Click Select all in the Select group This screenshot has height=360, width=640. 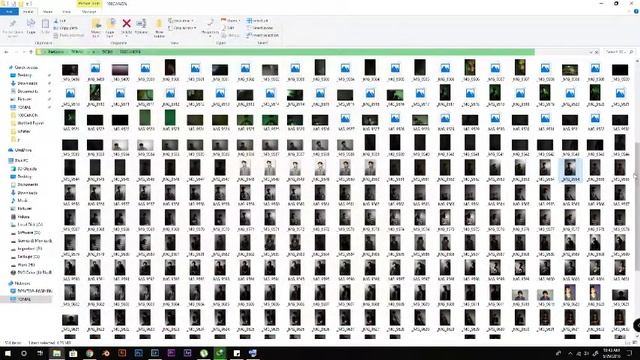pos(258,20)
